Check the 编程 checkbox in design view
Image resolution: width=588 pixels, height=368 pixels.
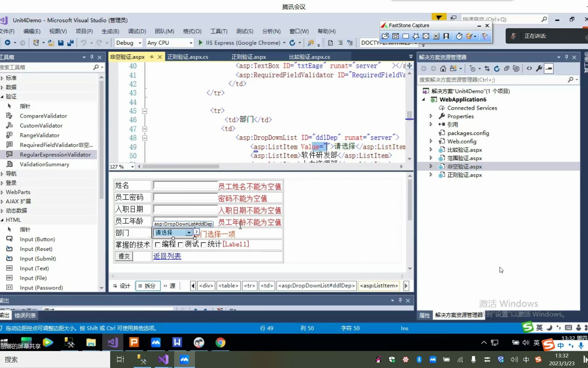point(157,245)
